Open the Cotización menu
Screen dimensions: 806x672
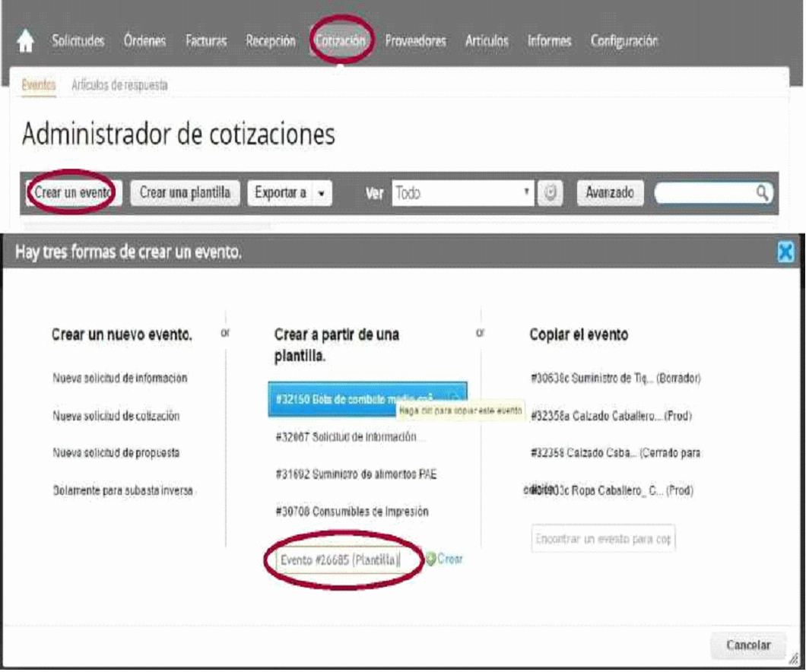coord(341,42)
